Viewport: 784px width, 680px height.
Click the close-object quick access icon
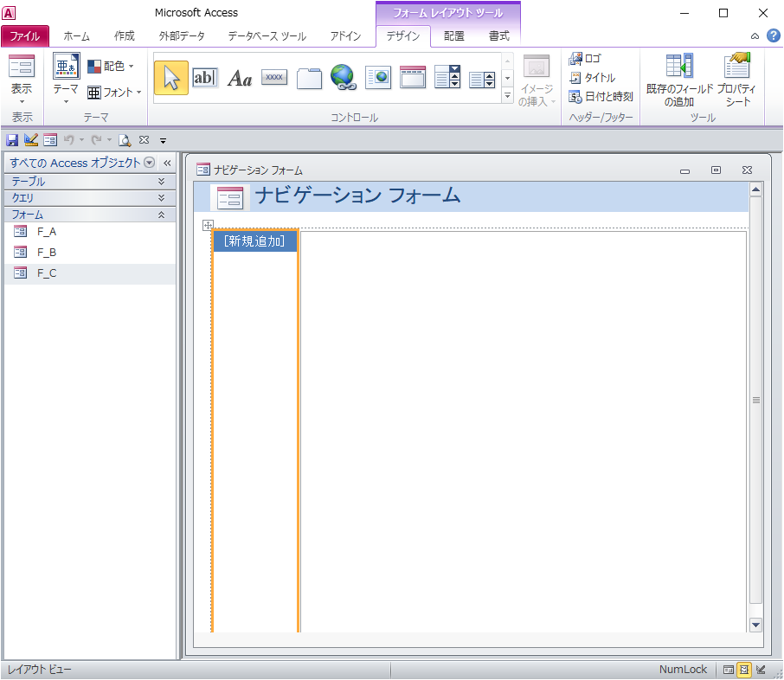144,140
